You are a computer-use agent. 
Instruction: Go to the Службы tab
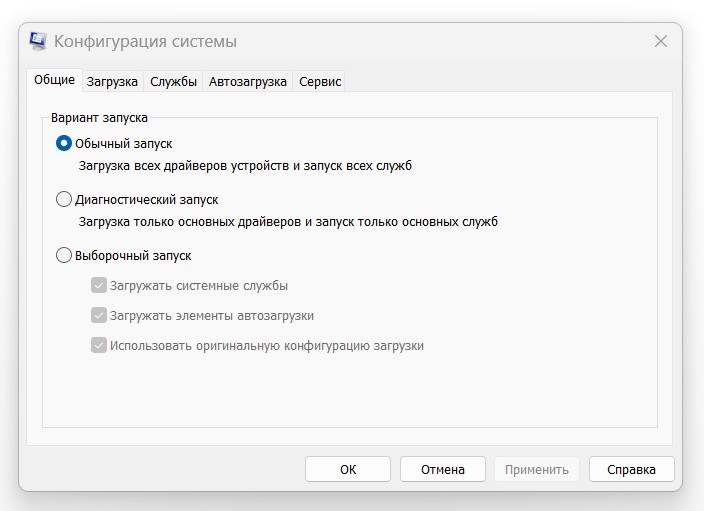173,82
